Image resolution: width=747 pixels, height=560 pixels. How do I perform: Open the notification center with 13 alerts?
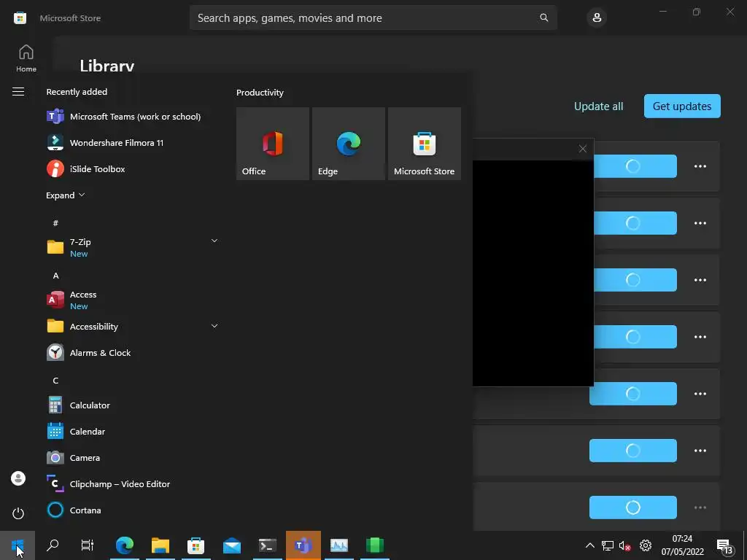coord(724,545)
